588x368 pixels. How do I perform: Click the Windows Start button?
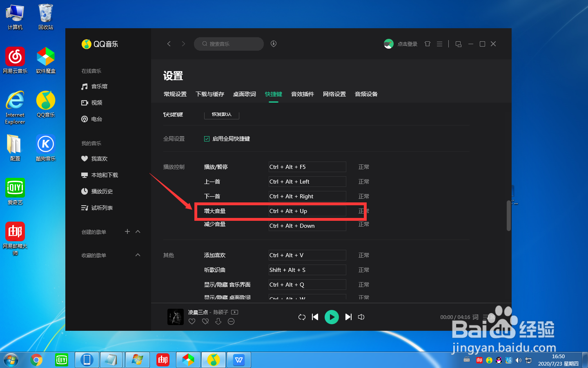tap(11, 360)
